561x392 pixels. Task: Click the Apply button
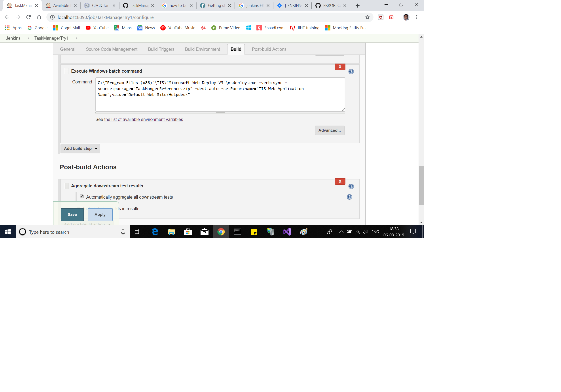[100, 215]
